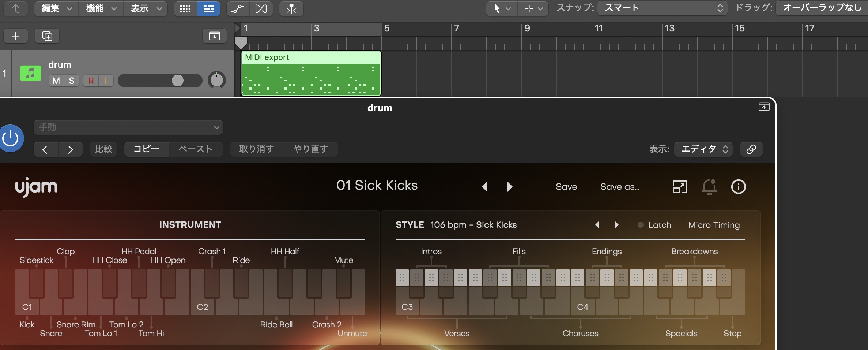Click the C1 Kick key
868x350 pixels.
(x=27, y=307)
